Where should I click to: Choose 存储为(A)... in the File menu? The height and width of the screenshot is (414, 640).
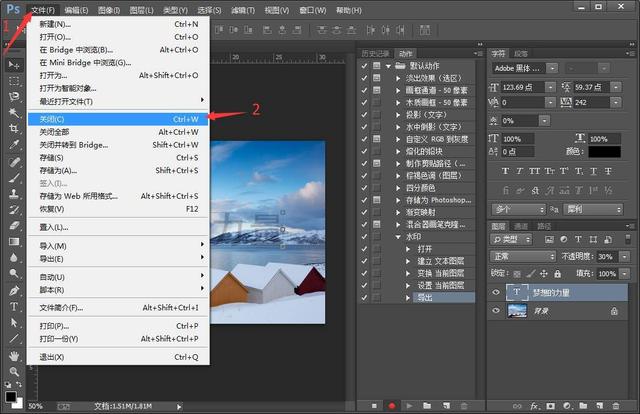(x=118, y=171)
